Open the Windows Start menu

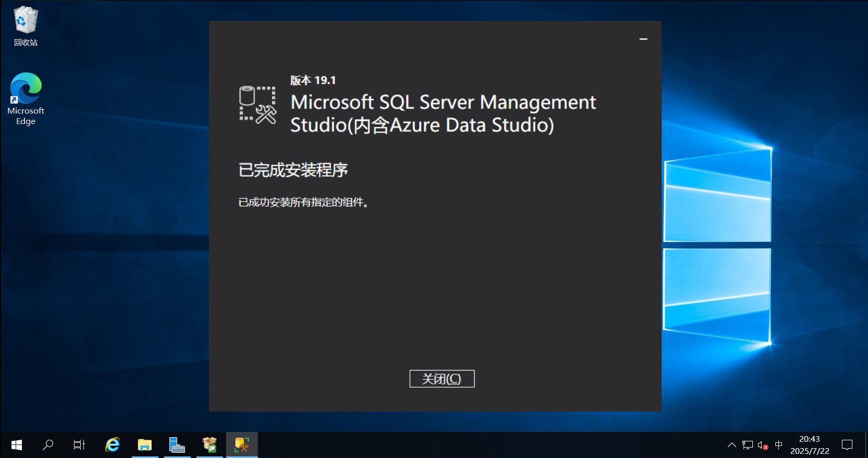[x=16, y=445]
